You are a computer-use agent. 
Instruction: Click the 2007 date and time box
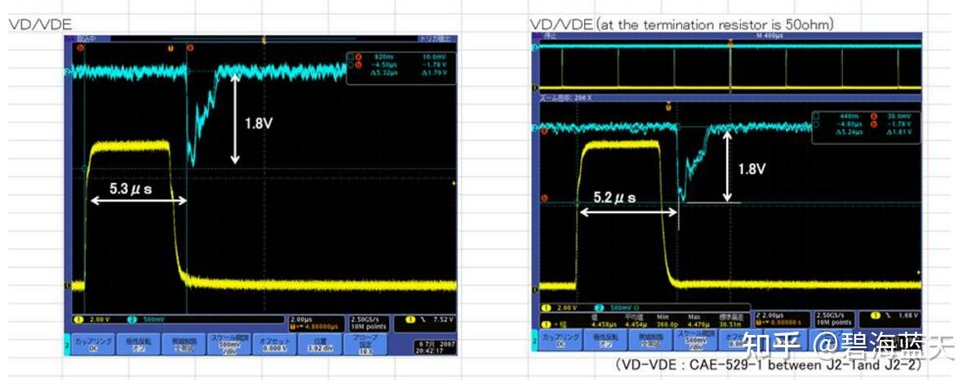tap(436, 347)
